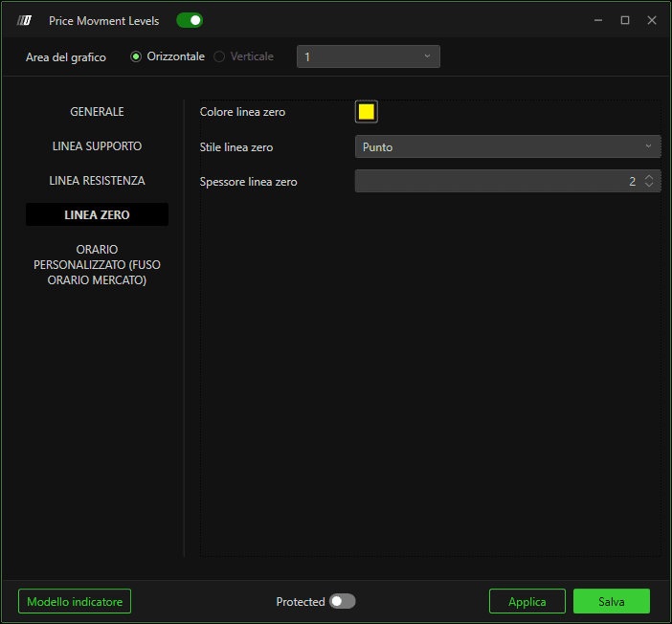672x624 pixels.
Task: Click the Modello indicatore button
Action: (75, 601)
